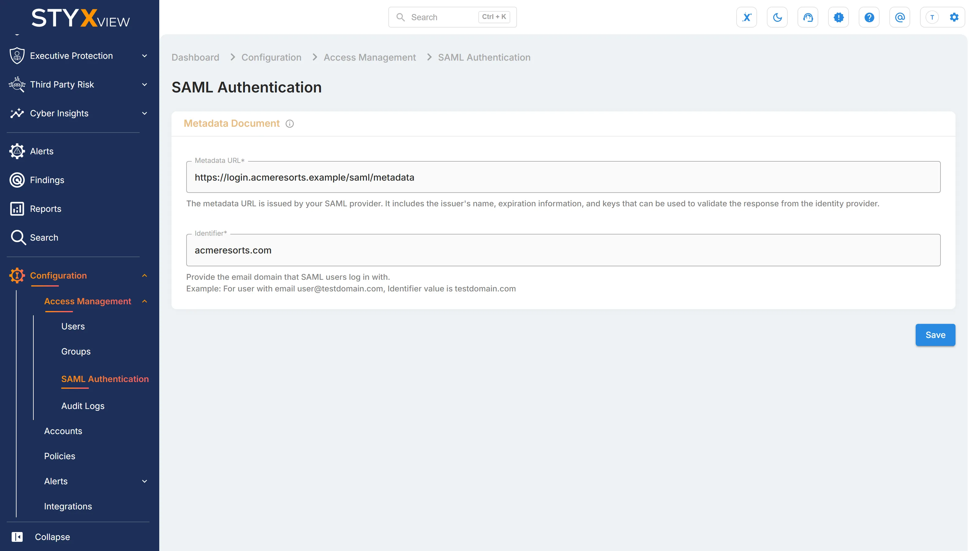This screenshot has width=980, height=551.
Task: Click the Access Management sidebar label
Action: coord(88,301)
